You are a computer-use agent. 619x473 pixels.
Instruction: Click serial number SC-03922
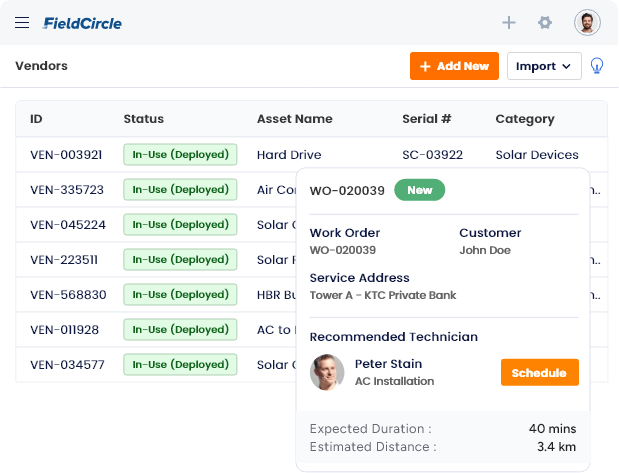pos(432,155)
